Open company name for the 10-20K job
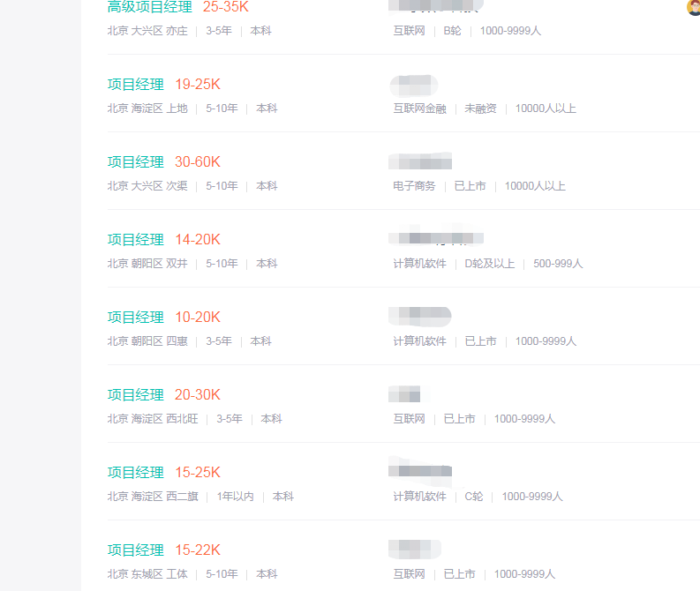The image size is (700, 591). point(419,316)
